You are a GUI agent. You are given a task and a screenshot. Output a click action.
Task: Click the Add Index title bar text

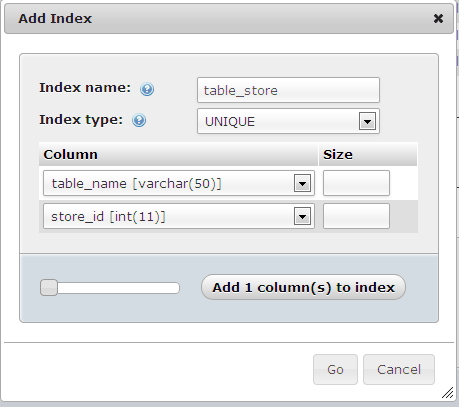[55, 19]
